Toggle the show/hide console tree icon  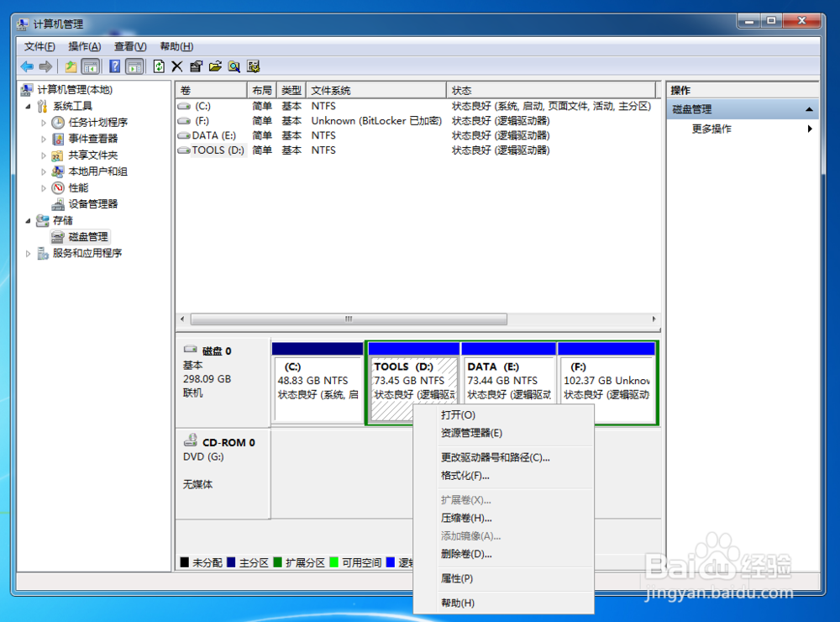pos(91,66)
